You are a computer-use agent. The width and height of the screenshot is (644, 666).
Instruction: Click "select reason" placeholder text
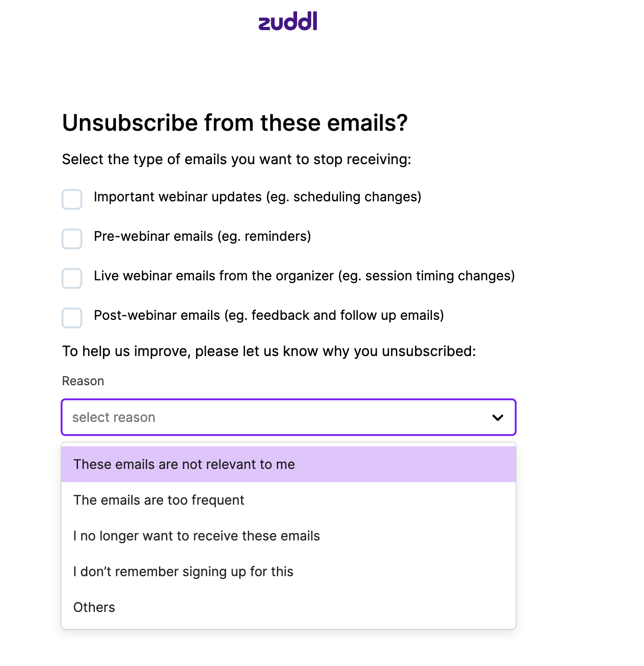pos(114,418)
